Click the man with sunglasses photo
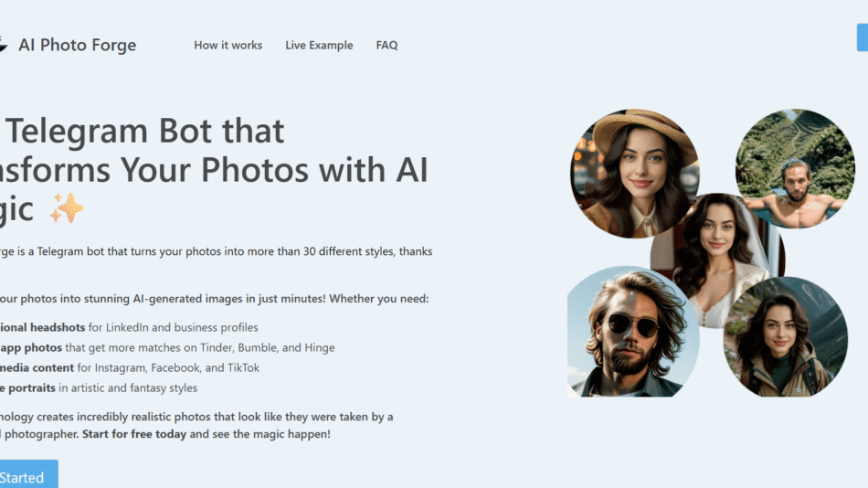 pos(633,332)
